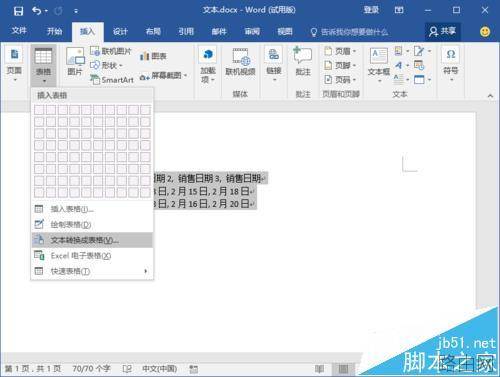Viewport: 500px width, 377px height.
Task: Click the date and time icon
Action: (x=419, y=65)
